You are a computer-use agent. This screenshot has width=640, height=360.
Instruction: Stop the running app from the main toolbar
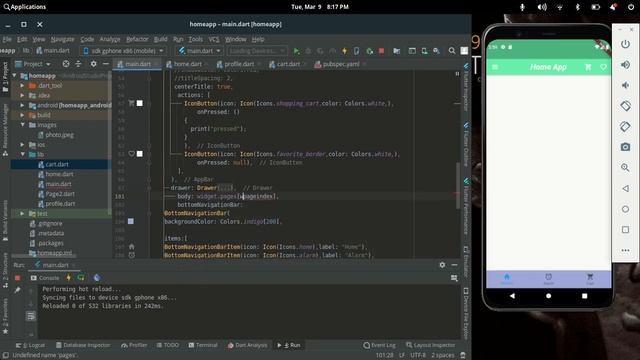(x=381, y=51)
